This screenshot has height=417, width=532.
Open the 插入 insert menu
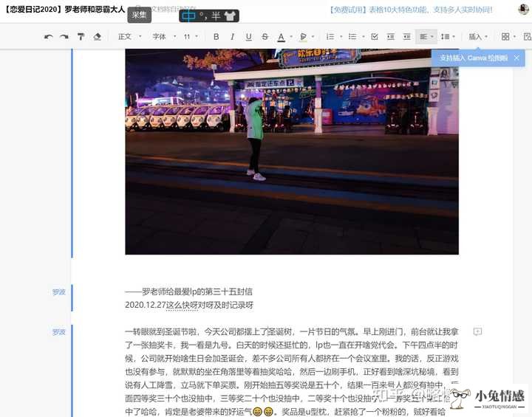(x=478, y=37)
